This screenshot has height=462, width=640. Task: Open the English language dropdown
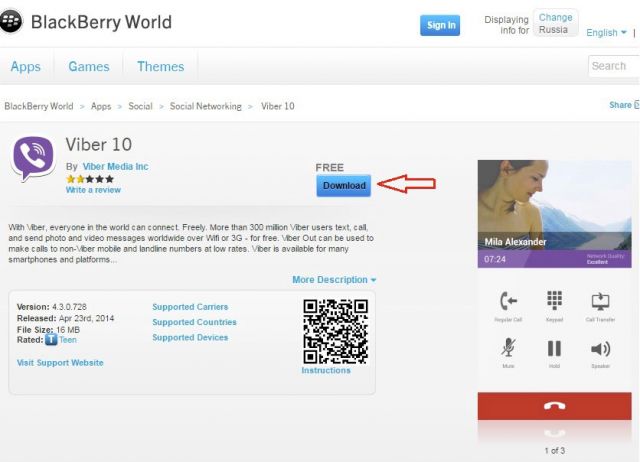tap(606, 33)
